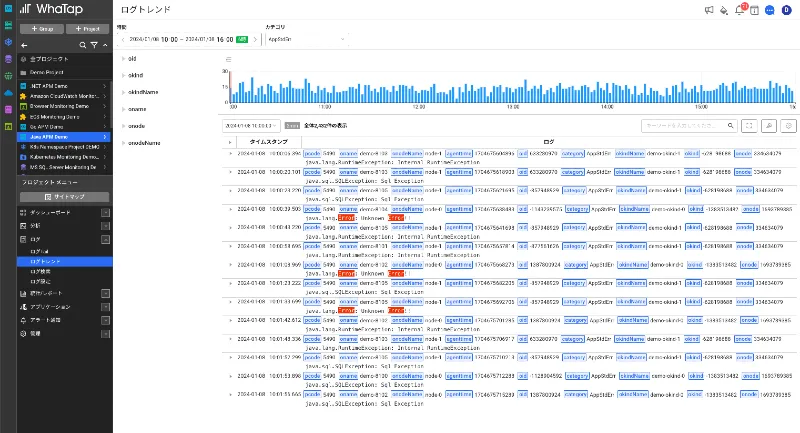Select the magenta icon in far-left rail
The width and height of the screenshot is (800, 433).
pos(8,110)
